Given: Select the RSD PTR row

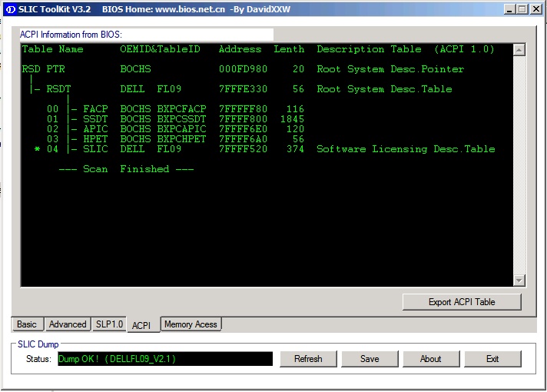Looking at the screenshot, I should [243, 69].
